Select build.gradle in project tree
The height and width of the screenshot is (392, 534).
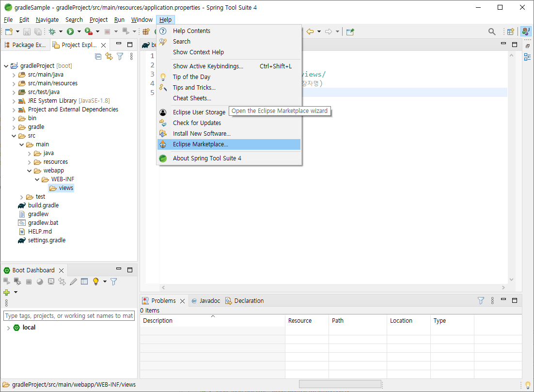coord(43,205)
